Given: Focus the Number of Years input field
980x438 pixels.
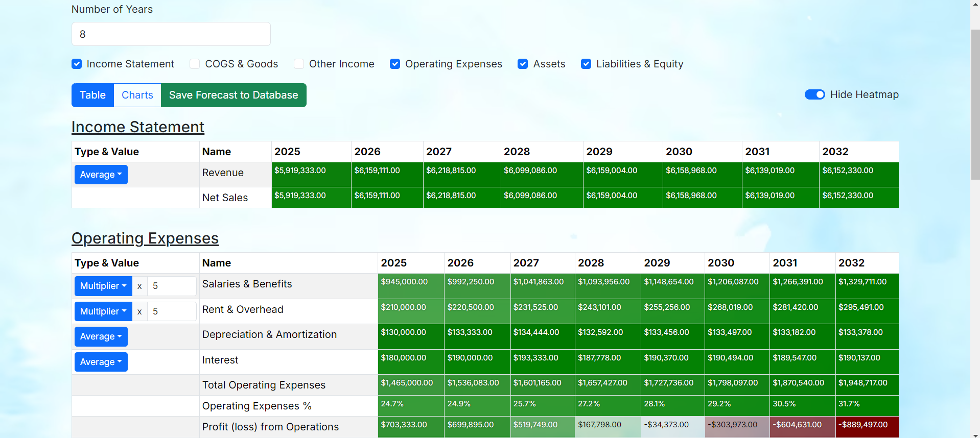Looking at the screenshot, I should click(171, 34).
